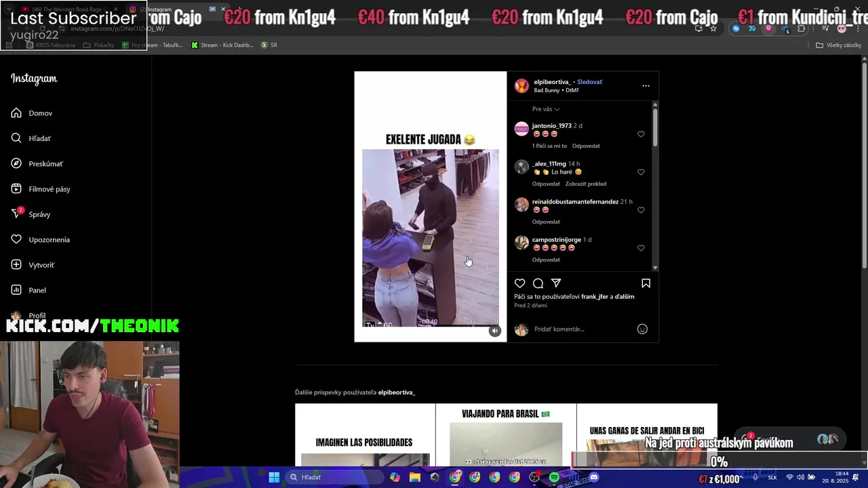Open Hľadať search in Instagram sidebar
The height and width of the screenshot is (488, 868).
coord(31,138)
